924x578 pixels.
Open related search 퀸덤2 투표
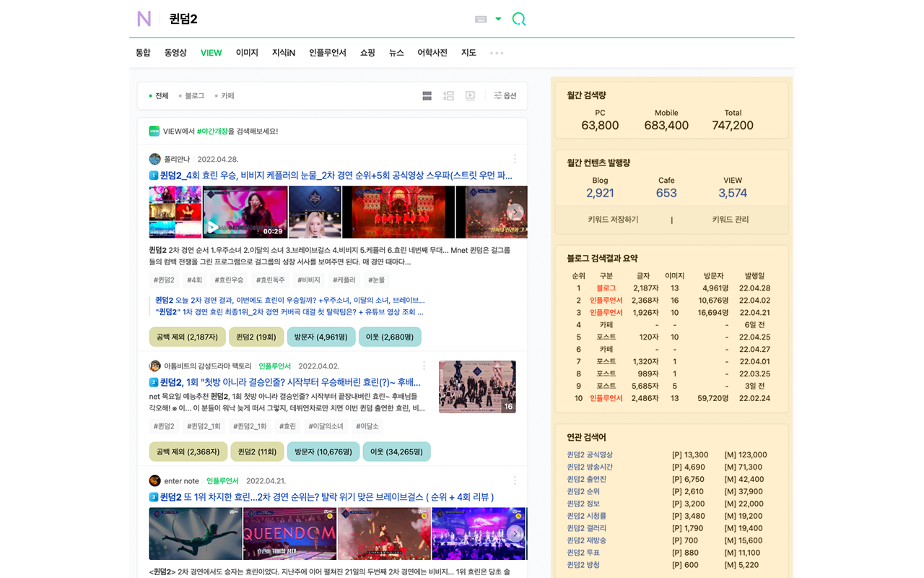click(x=583, y=553)
